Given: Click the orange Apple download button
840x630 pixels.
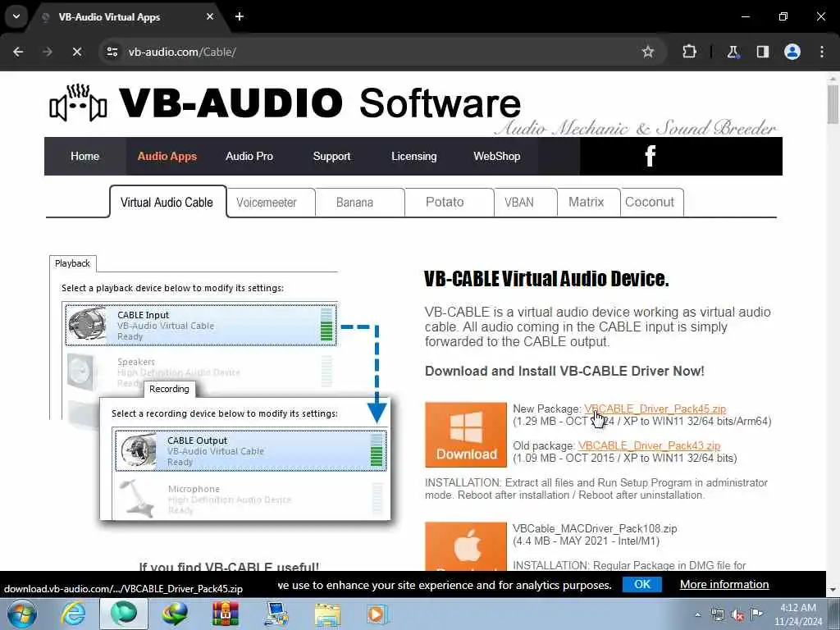Looking at the screenshot, I should pos(466,546).
